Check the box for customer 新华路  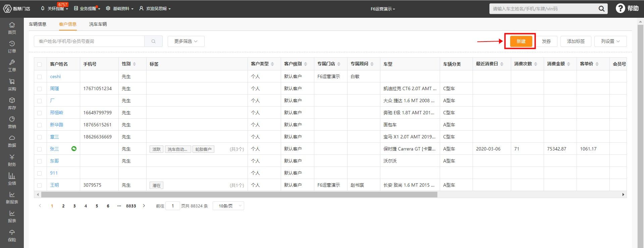click(x=40, y=125)
